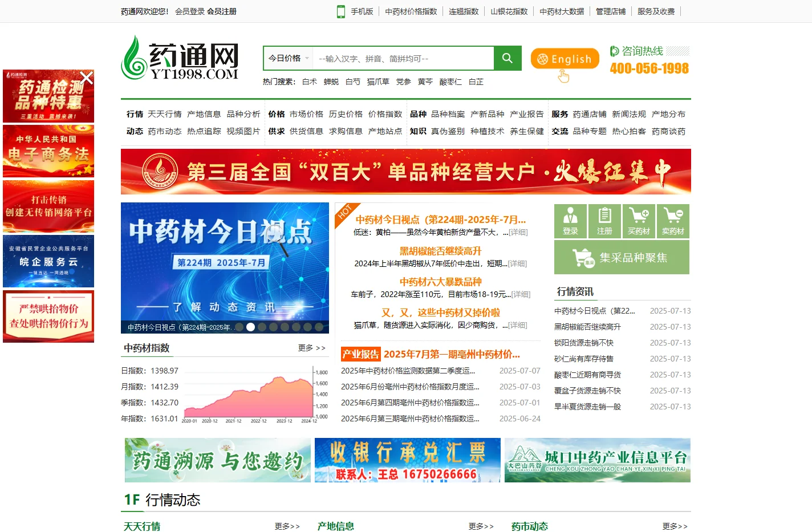
Task: Open the 详细 link under 黑胡椒 headline
Action: click(518, 263)
